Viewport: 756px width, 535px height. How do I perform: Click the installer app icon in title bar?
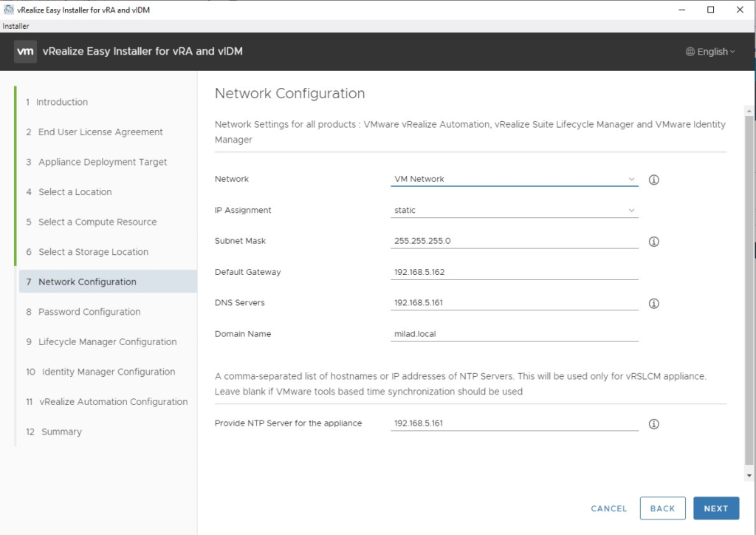[8, 10]
